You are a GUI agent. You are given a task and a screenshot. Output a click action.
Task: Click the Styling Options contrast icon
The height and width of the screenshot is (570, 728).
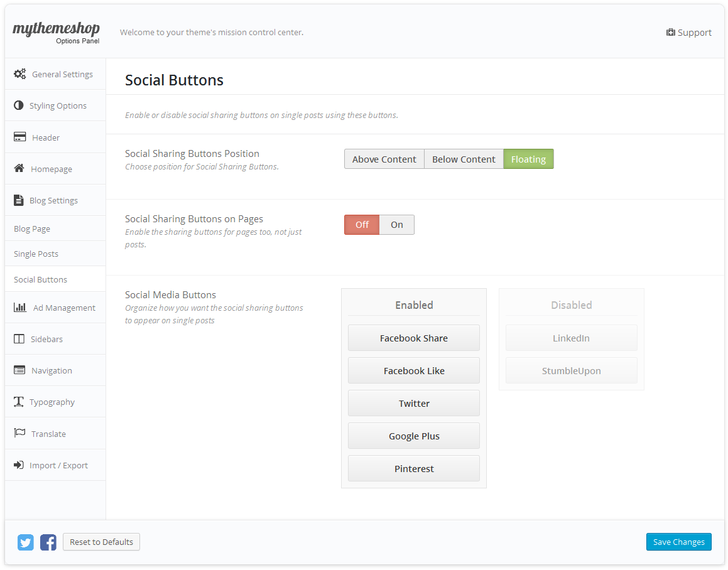point(19,105)
